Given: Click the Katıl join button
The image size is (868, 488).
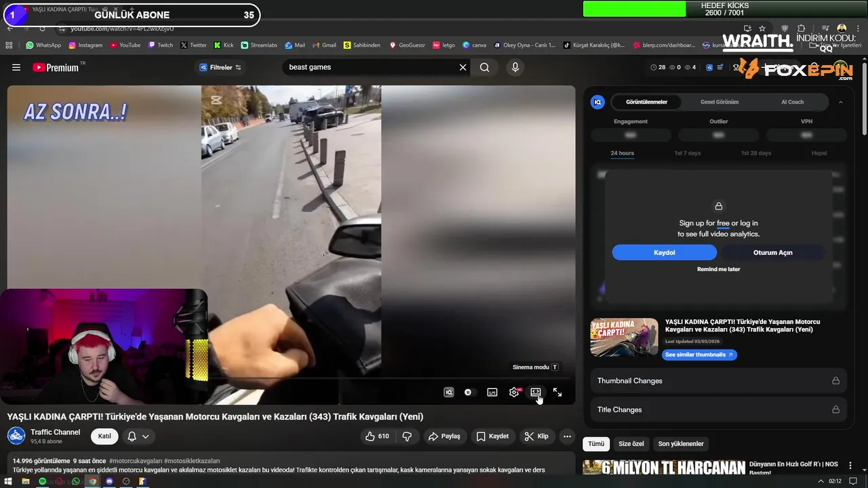Looking at the screenshot, I should coord(104,436).
